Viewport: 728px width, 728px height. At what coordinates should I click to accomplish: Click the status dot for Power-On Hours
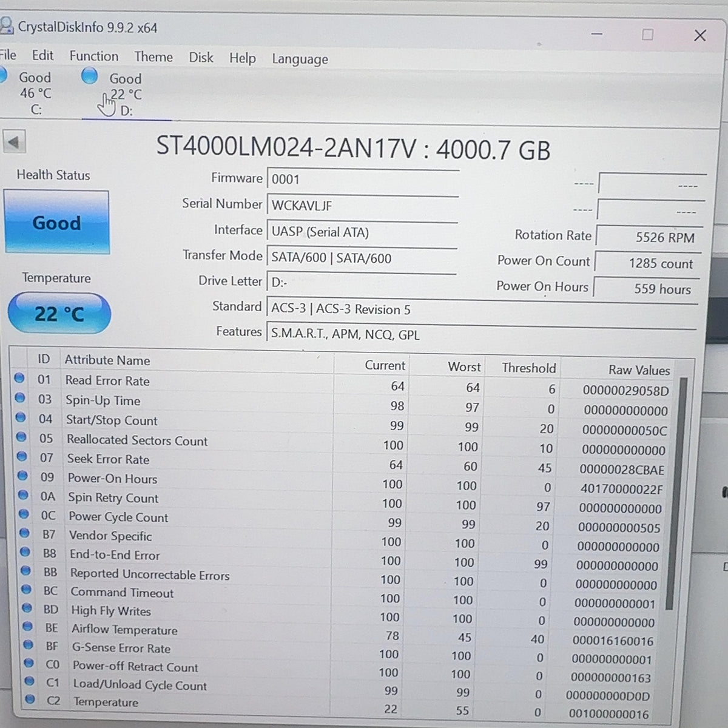(x=22, y=476)
